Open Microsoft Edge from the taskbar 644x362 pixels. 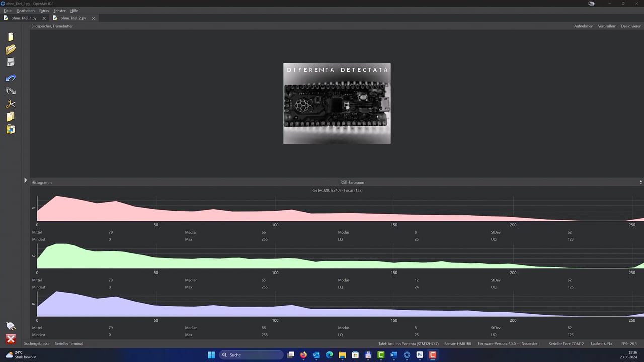click(x=330, y=355)
